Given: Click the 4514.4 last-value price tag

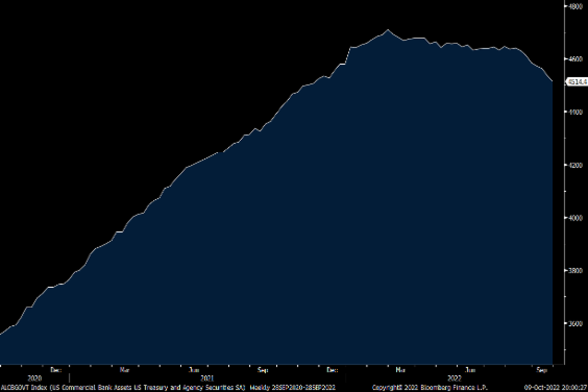Looking at the screenshot, I should tap(576, 82).
